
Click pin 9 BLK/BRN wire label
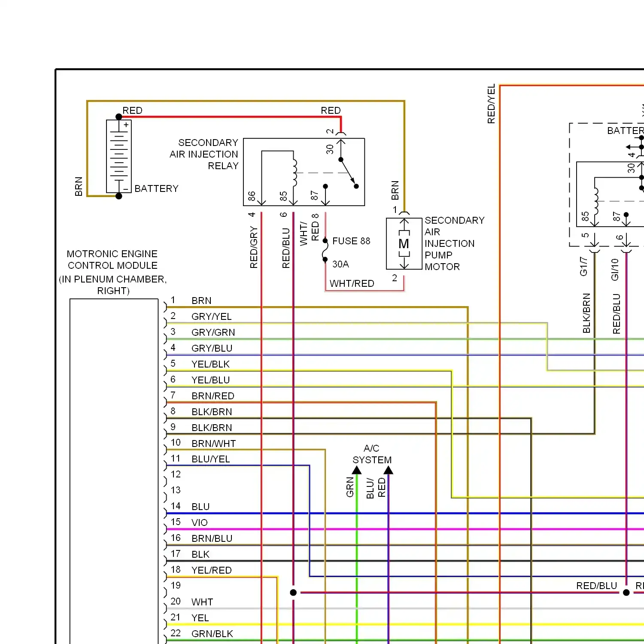tap(212, 428)
